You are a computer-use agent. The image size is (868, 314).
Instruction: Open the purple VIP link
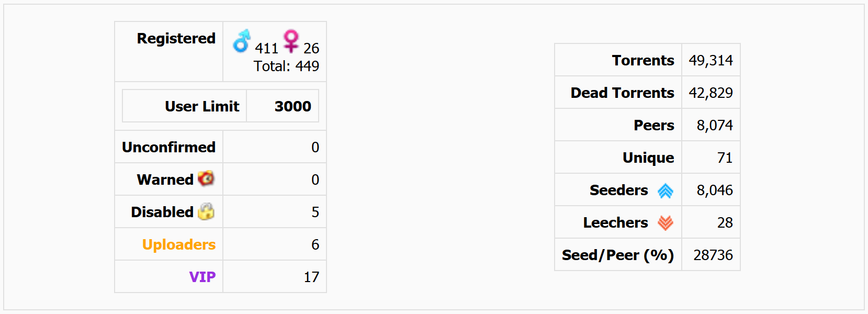(202, 277)
